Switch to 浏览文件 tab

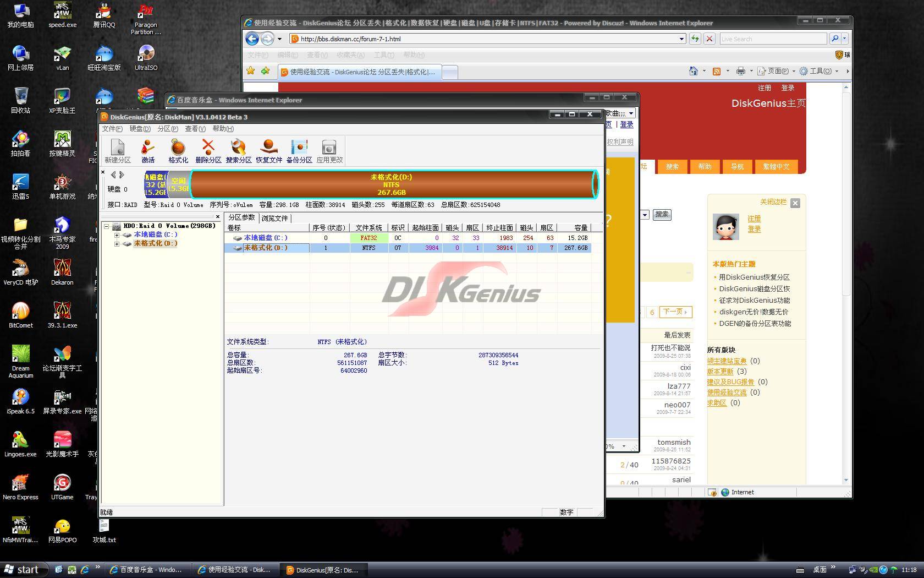tap(274, 218)
